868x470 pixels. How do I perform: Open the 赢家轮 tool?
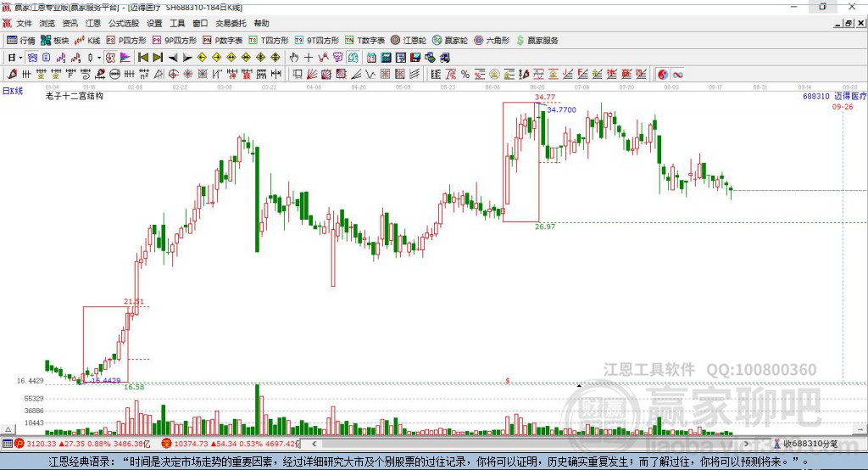tap(450, 41)
